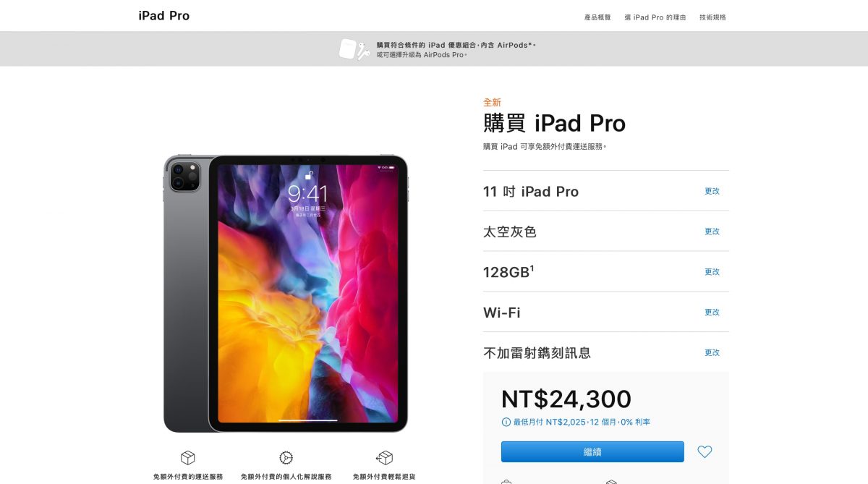Screen dimensions: 868x484
Task: Change the 11 吋 iPad Pro model selection
Action: pos(712,191)
